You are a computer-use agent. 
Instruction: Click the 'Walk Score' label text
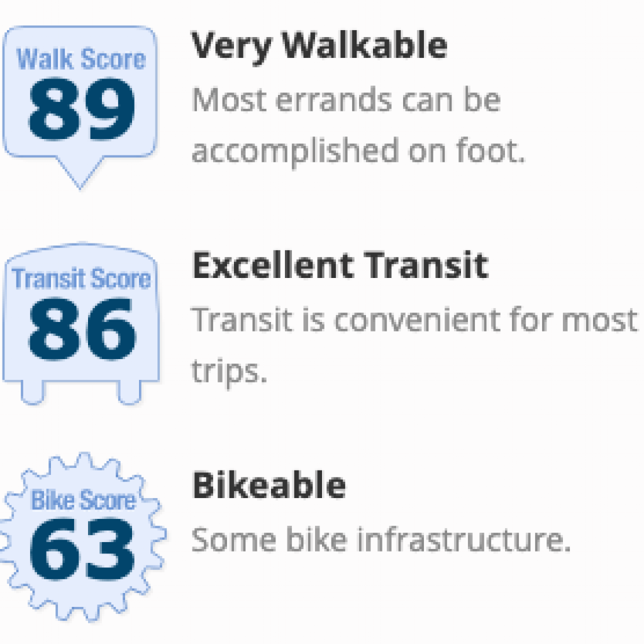click(x=81, y=59)
